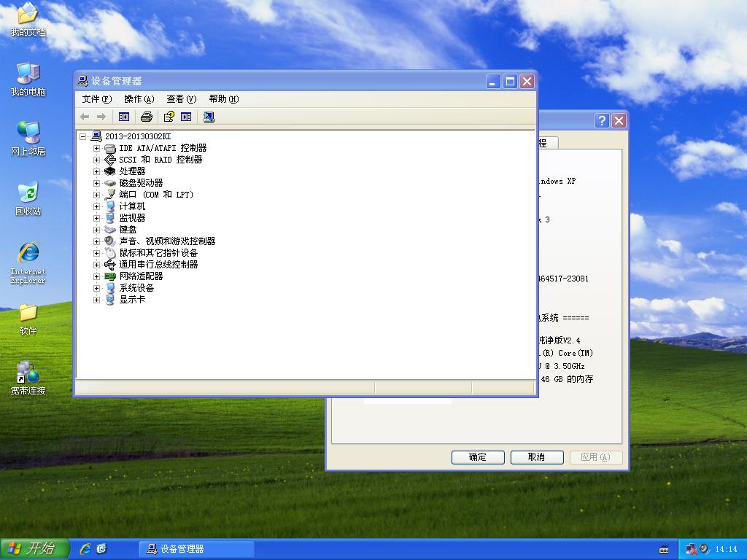Expand SCSI 和 RAID 控制器 node

[x=97, y=160]
